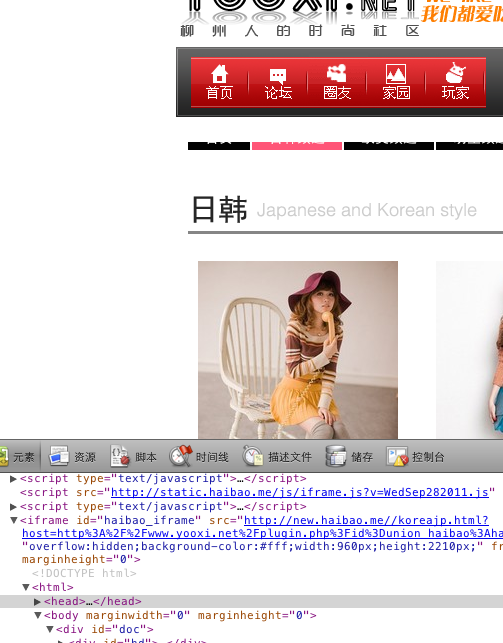Open the photo of girl in maroon hat

tap(298, 350)
